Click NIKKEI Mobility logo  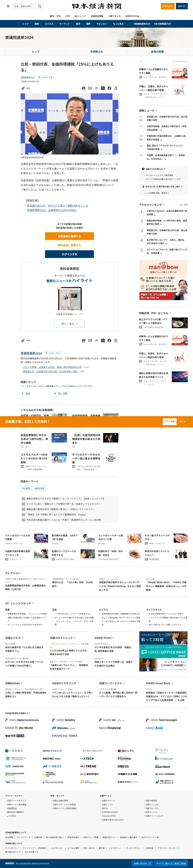(x=64, y=720)
